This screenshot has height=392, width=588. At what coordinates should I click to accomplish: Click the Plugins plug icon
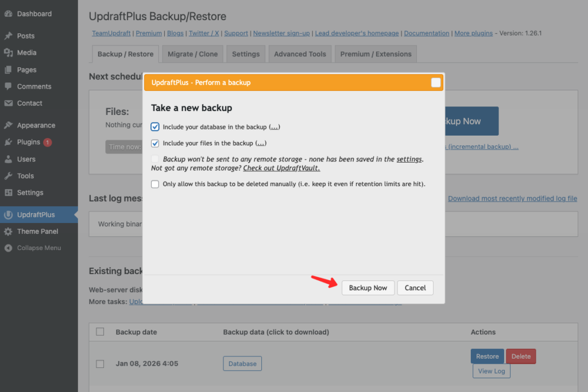(x=8, y=142)
